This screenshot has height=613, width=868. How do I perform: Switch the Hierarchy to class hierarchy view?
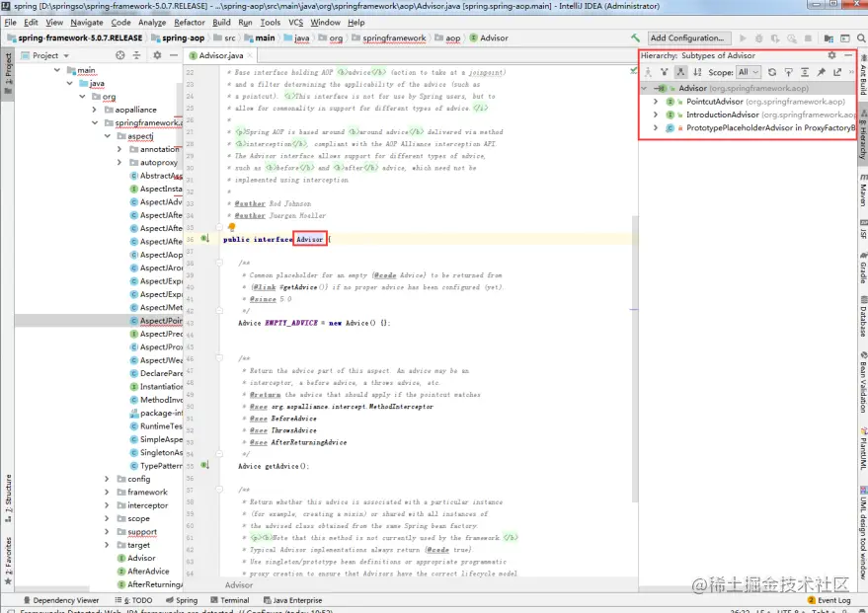point(648,72)
